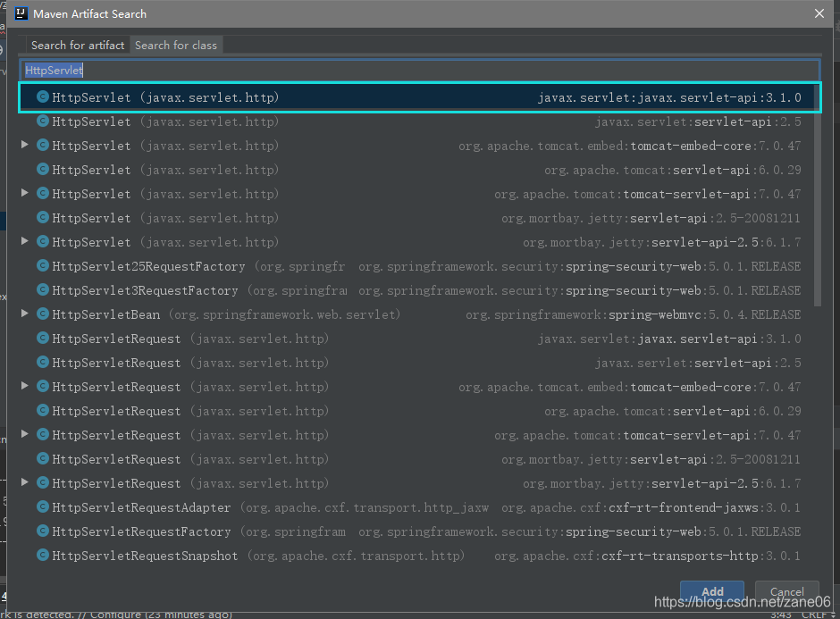
Task: Click class icon of HttpServletRequest servlet-api:2.5-20081211 row
Action: pyautogui.click(x=43, y=458)
